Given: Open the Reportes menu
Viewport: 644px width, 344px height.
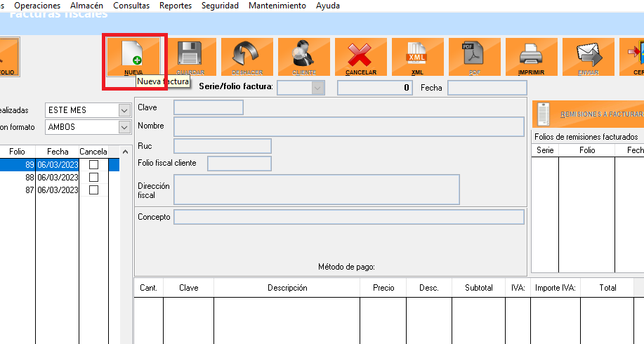Looking at the screenshot, I should pos(176,6).
